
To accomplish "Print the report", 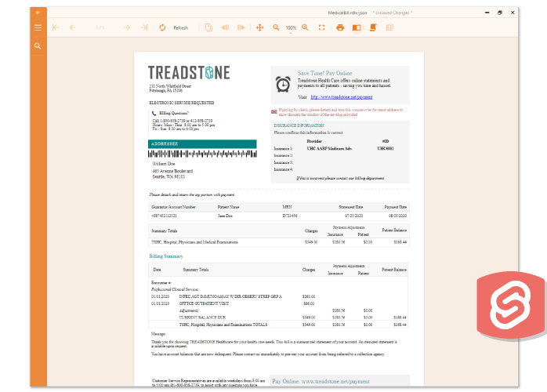I will point(340,27).
